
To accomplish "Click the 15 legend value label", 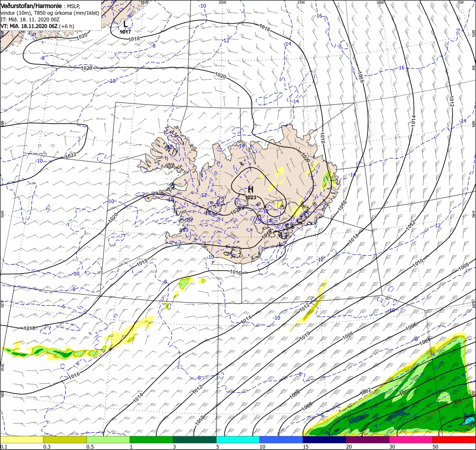I will [x=306, y=447].
